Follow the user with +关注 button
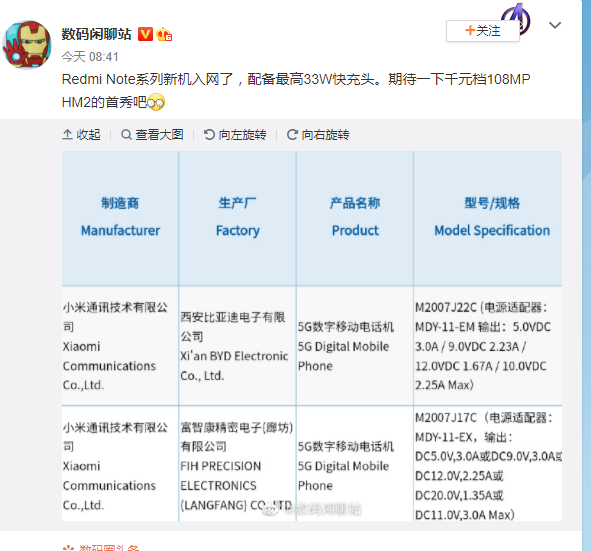 482,31
